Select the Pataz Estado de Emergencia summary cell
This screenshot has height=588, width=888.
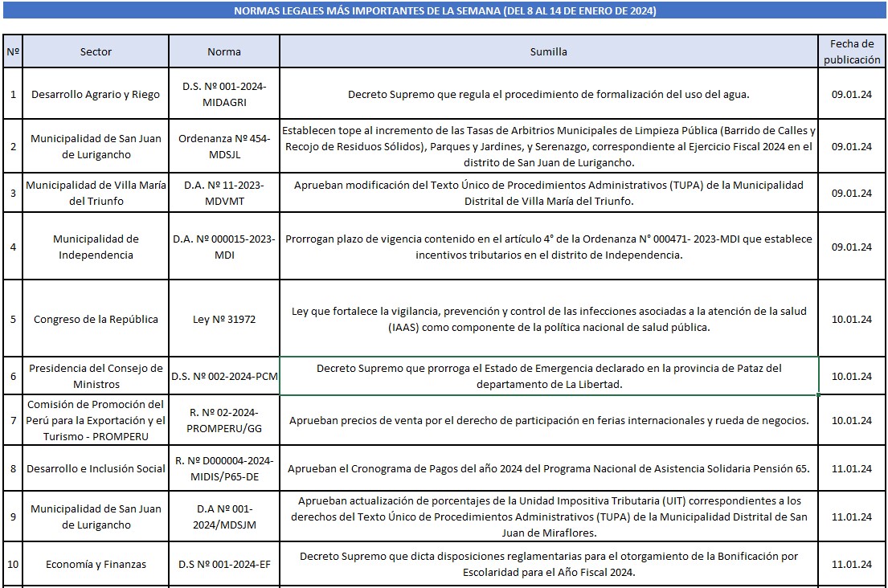548,376
